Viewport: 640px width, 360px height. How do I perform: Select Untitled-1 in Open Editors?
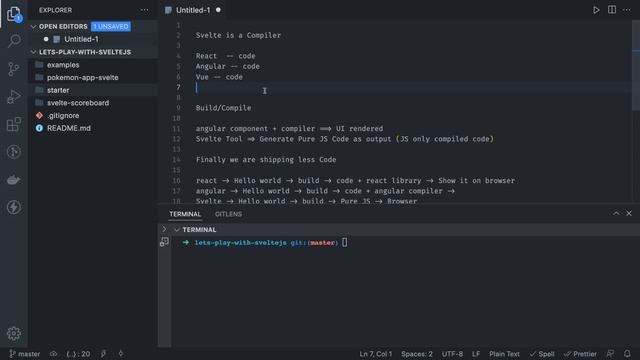pos(81,39)
